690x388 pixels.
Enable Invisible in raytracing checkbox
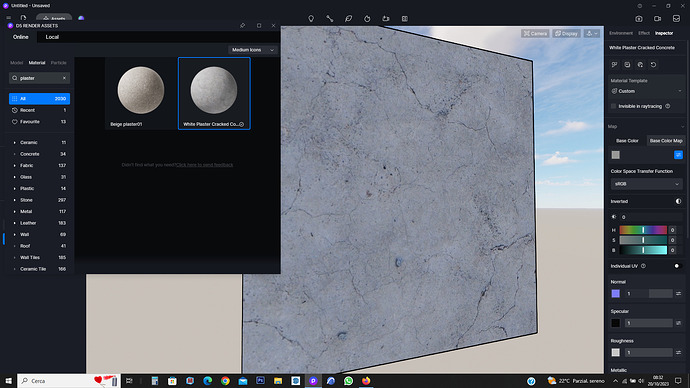(613, 106)
